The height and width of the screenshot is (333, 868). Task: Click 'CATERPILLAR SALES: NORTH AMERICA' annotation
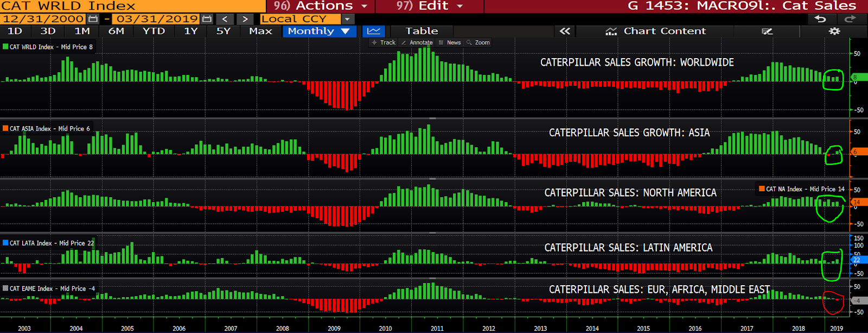630,193
